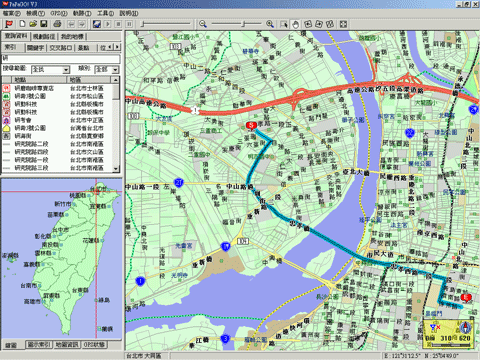Click the fit-to-window icon at the toolbar end
Viewport: 480px width, 360px height.
pyautogui.click(x=343, y=24)
